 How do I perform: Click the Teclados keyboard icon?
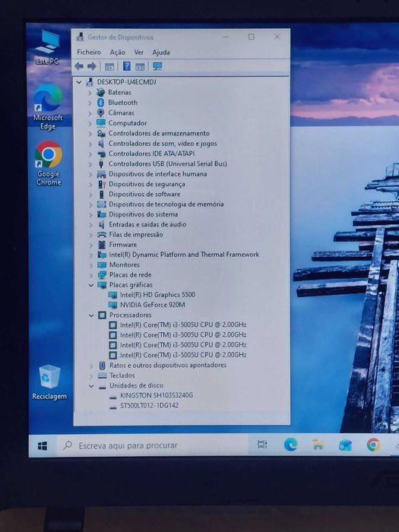[x=102, y=375]
